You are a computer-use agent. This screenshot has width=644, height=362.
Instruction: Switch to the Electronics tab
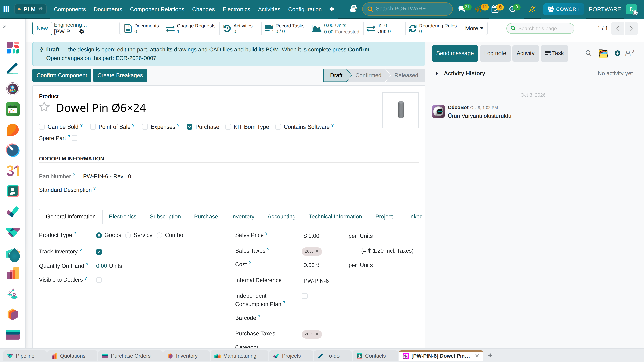point(123,217)
